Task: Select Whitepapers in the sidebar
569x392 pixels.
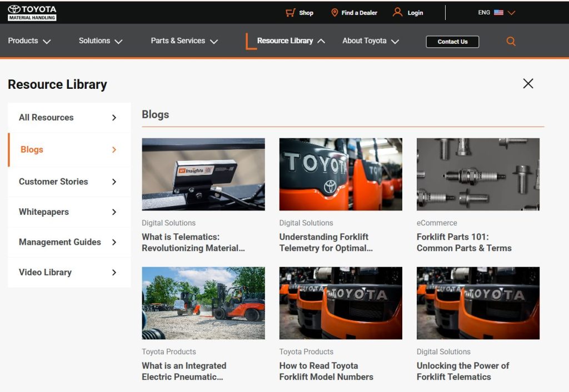Action: [x=44, y=212]
